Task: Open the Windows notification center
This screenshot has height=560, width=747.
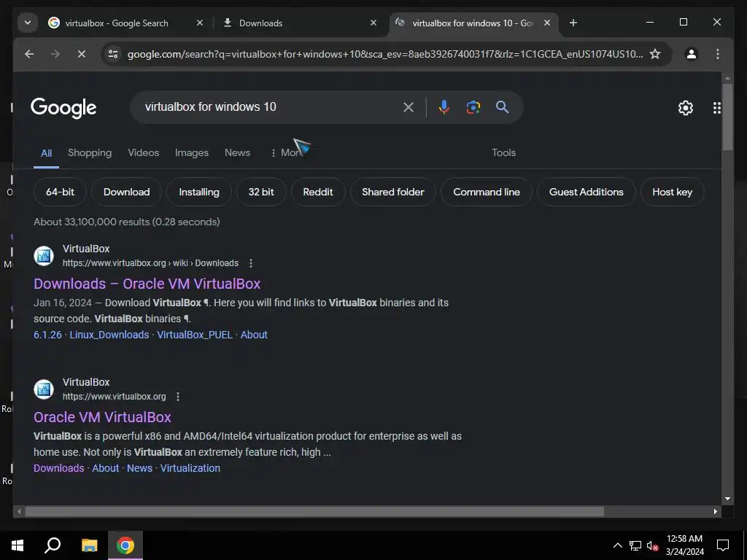Action: point(723,545)
